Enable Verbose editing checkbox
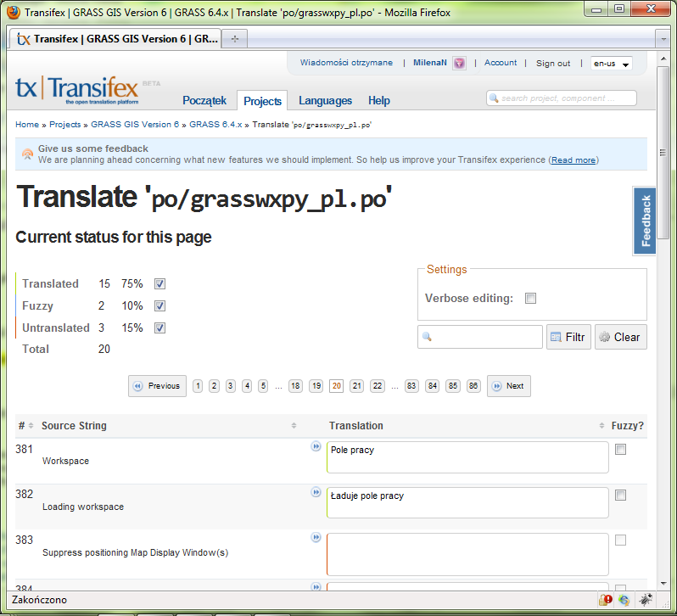 530,299
